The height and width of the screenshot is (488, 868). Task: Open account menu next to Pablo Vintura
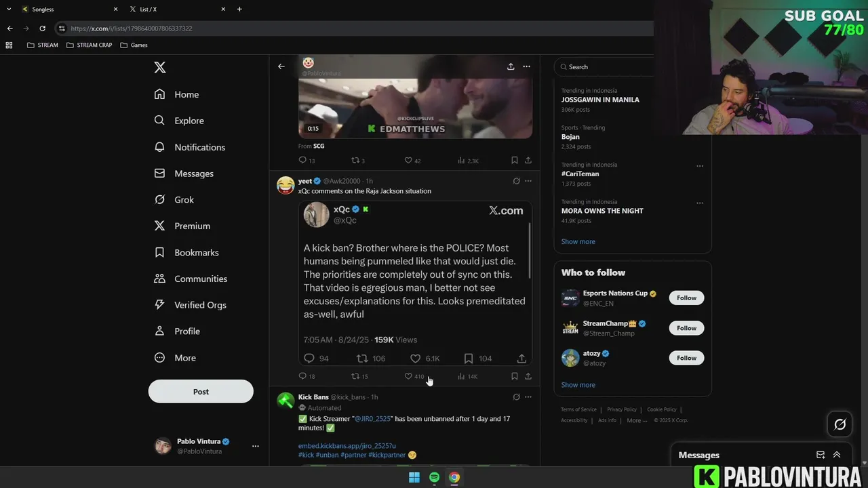[256, 446]
